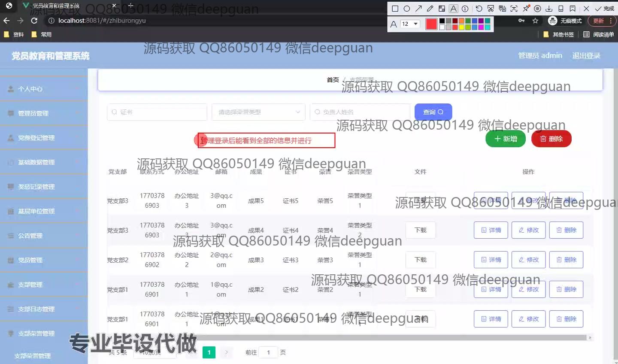This screenshot has height=364, width=618.
Task: Download file for the 成果4 row
Action: tap(421, 230)
